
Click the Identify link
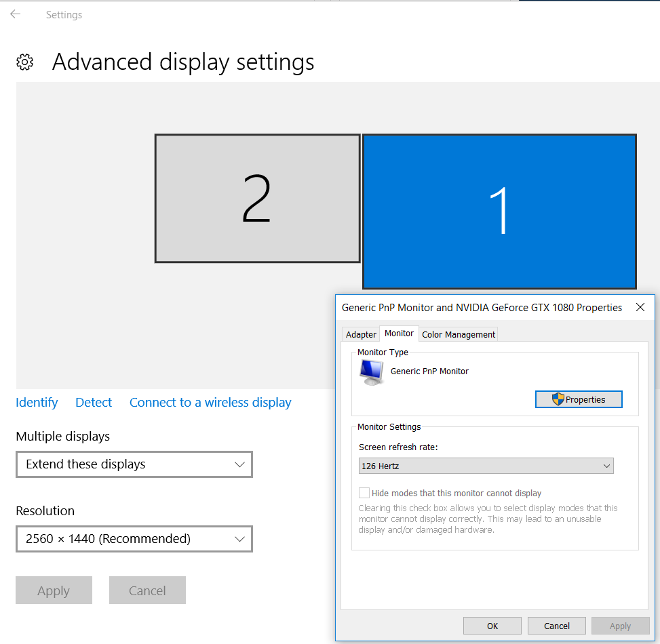click(37, 402)
